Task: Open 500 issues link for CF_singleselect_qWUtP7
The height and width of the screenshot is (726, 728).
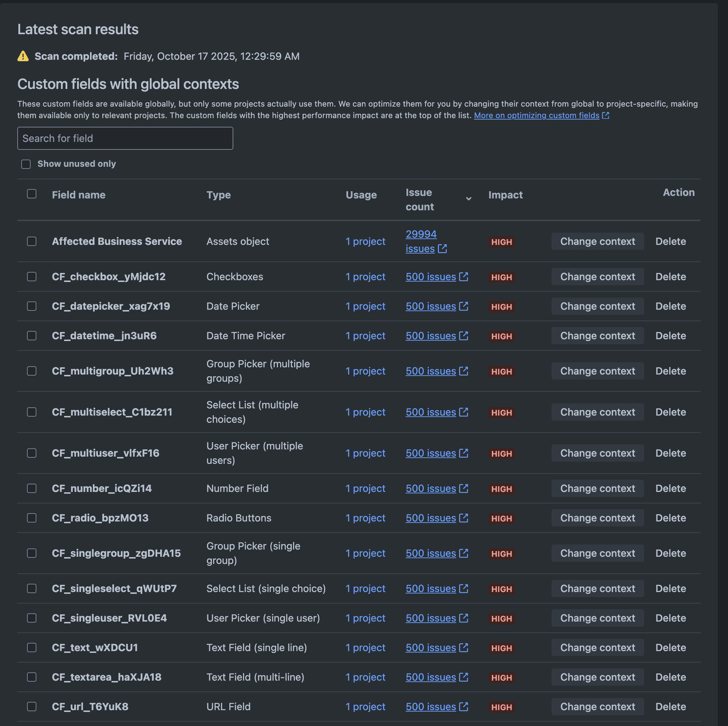Action: click(431, 588)
